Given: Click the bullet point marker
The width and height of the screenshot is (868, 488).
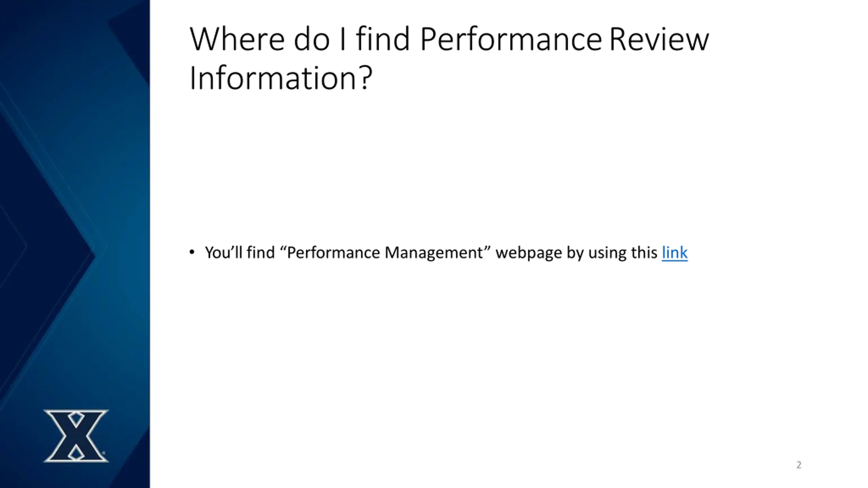Looking at the screenshot, I should coord(192,252).
